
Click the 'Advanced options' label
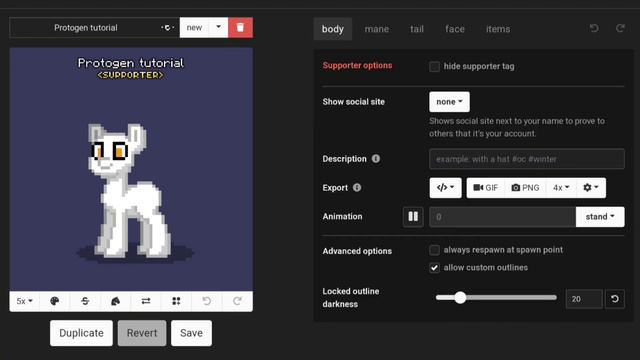tap(357, 251)
